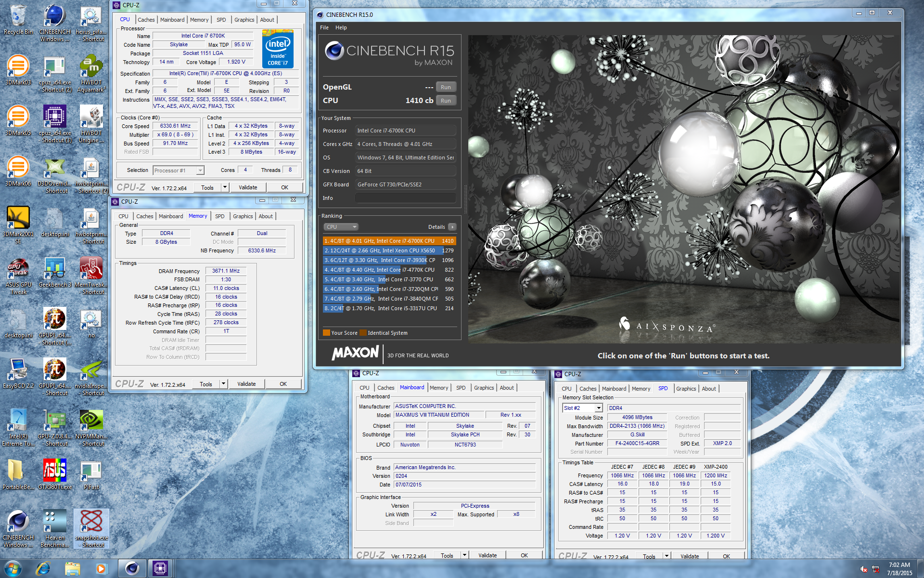The image size is (924, 578).
Task: Click the Windows Start button
Action: point(13,569)
